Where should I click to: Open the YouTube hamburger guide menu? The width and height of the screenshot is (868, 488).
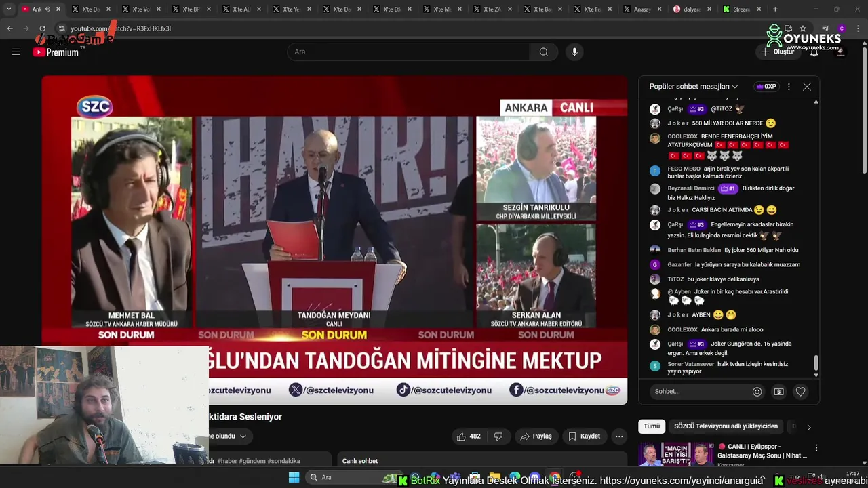click(x=16, y=52)
